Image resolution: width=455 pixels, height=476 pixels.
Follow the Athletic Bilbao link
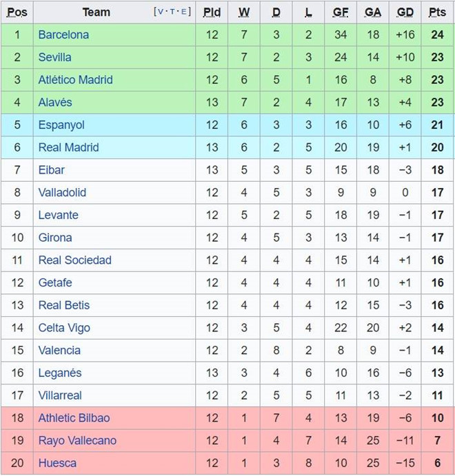click(74, 417)
